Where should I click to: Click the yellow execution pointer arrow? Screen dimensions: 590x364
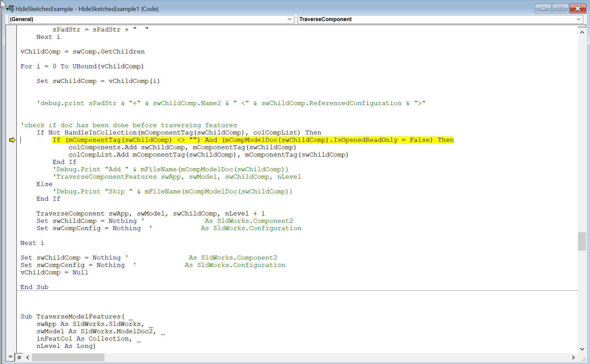(x=12, y=140)
